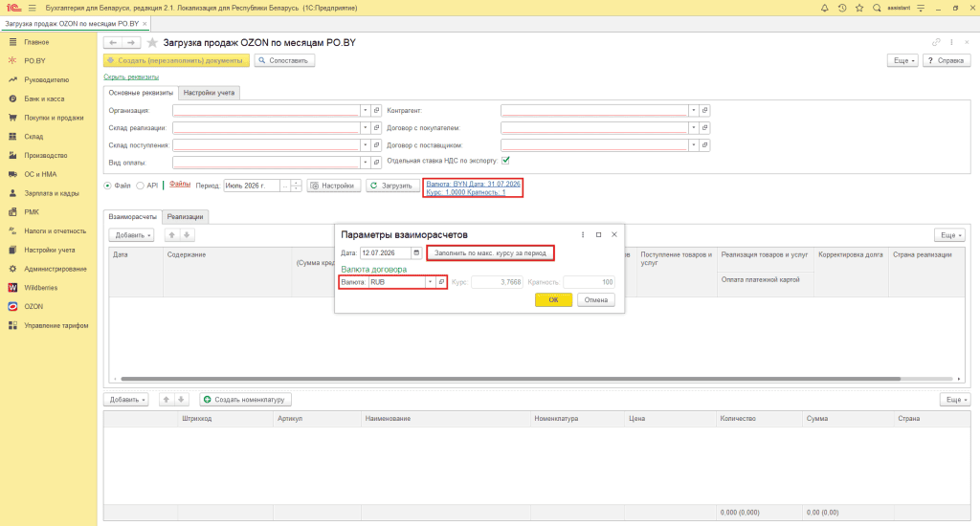Viewport: 980px width, 526px height.
Task: Click Скрыть реквизиты link
Action: coord(131,77)
